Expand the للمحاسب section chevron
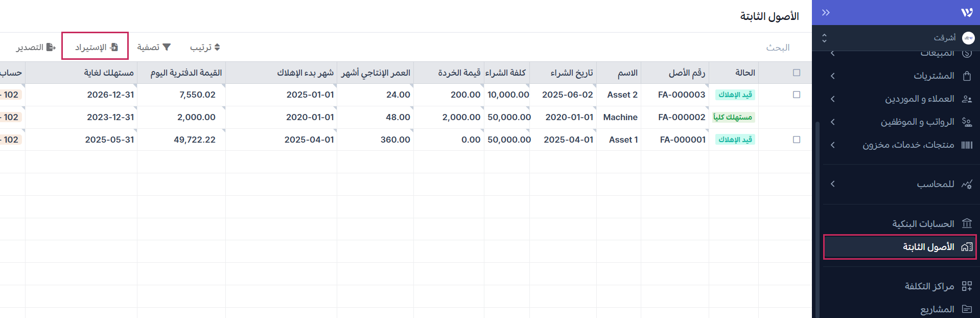The height and width of the screenshot is (318, 980). 833,184
